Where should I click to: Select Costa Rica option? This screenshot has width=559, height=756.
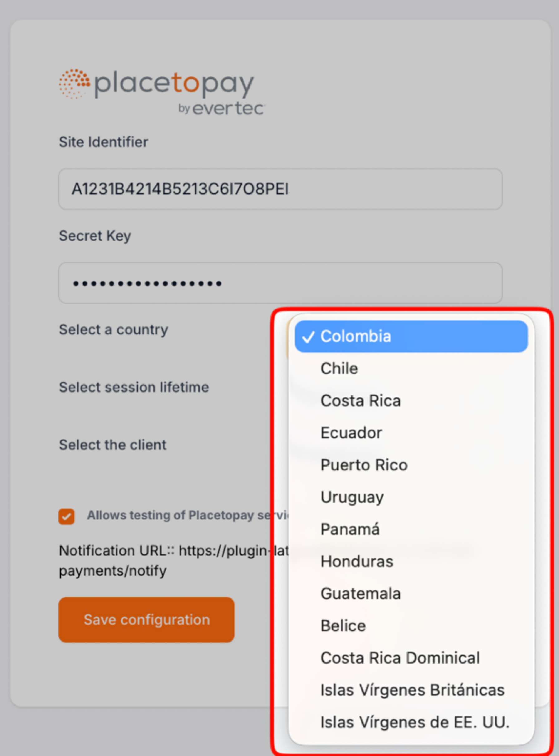click(x=360, y=401)
